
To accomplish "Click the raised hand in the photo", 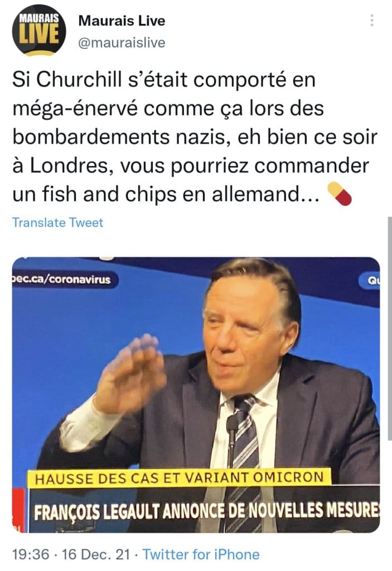I will 131,373.
